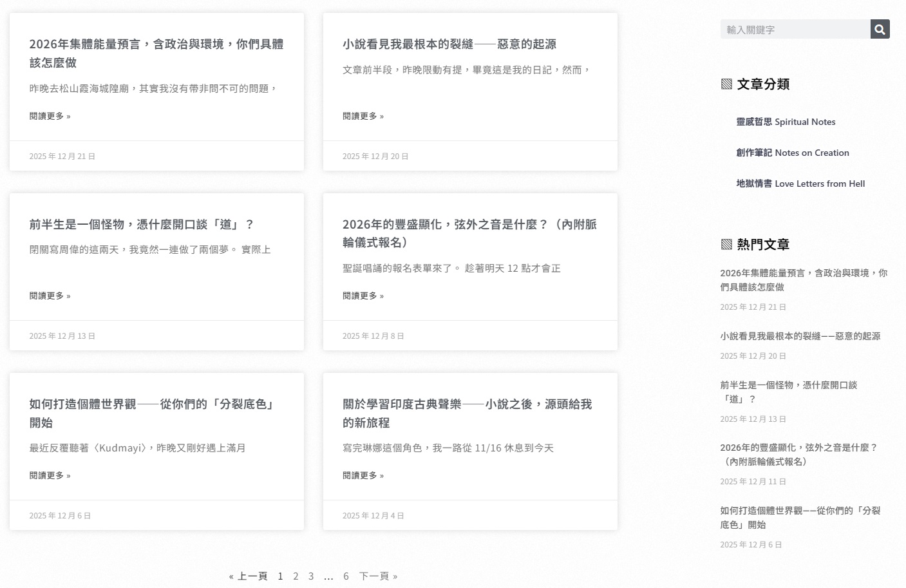Screen dimensions: 906x588
Task: Open sidebar popular post 小說看見我最根本的裂縫
Action: (x=800, y=336)
